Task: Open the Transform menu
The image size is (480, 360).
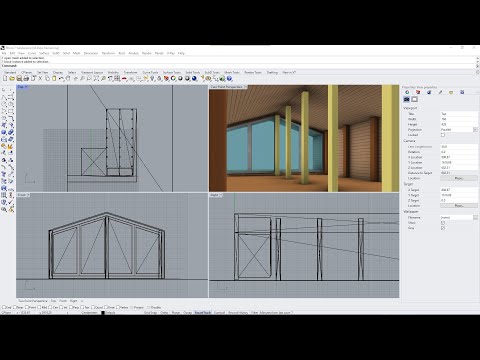Action: 108,53
